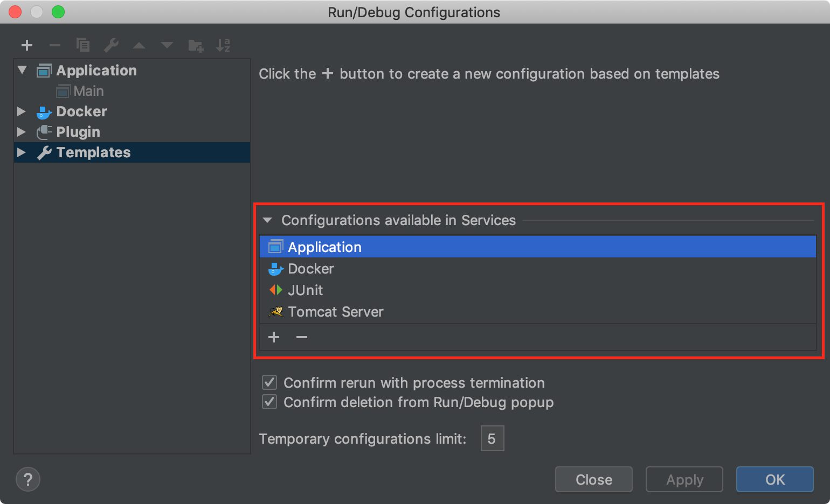The height and width of the screenshot is (504, 830).
Task: Click the new folder icon in toolbar
Action: point(195,45)
